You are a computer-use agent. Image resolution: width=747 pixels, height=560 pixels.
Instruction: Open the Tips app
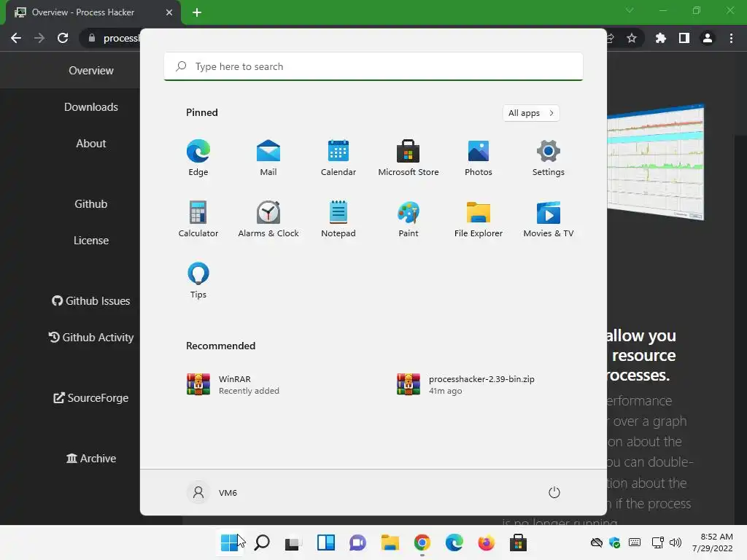click(x=198, y=280)
